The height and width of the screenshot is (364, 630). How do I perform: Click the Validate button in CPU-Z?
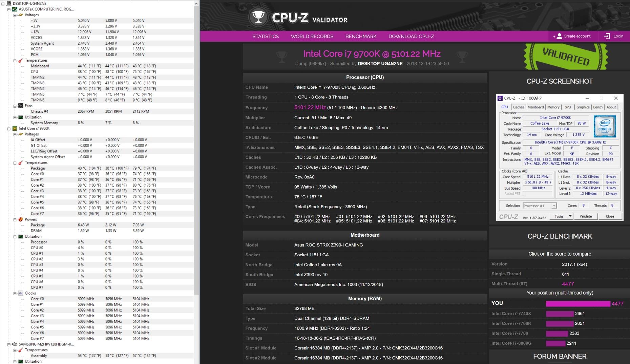click(x=586, y=216)
